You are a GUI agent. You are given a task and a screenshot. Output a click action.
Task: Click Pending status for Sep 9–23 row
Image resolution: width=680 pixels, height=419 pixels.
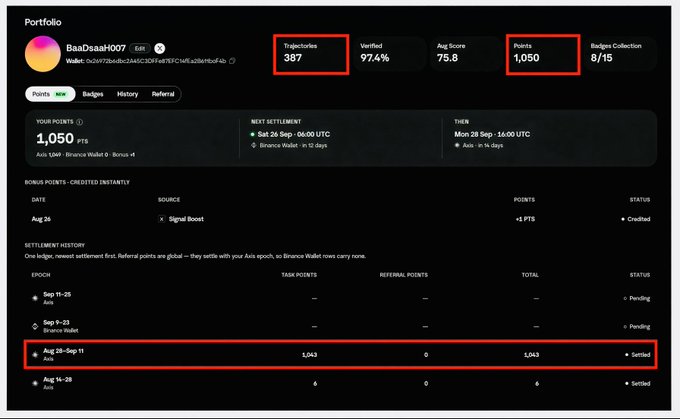[x=637, y=327]
